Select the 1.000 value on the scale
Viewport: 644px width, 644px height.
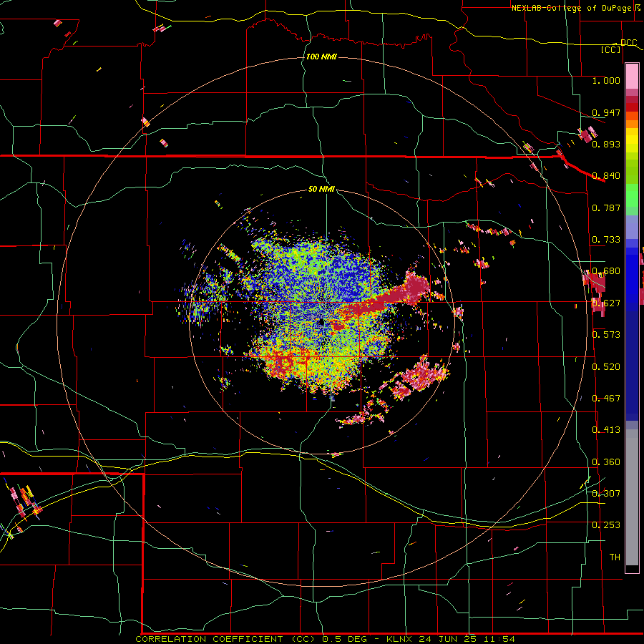[606, 80]
